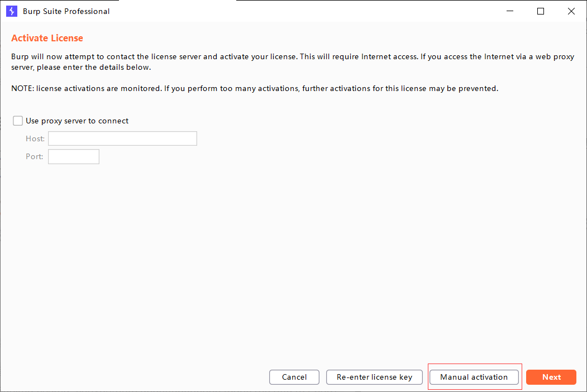Maximize the Burp Suite Professional window

(x=541, y=11)
